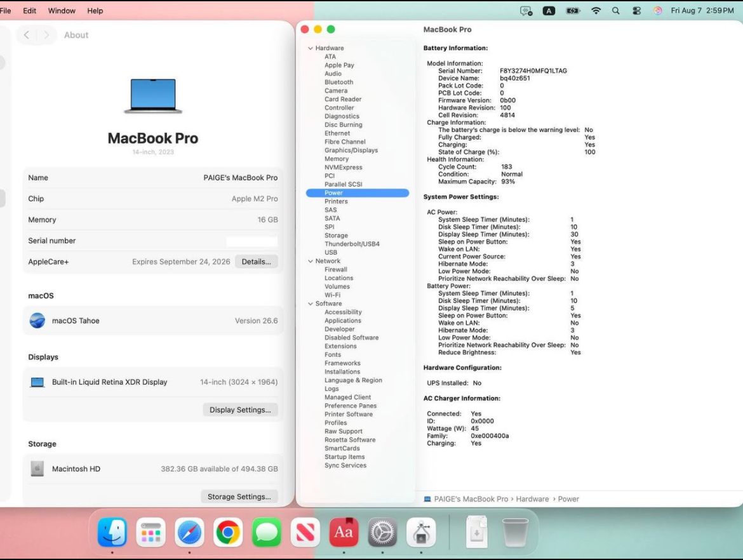Go back in About settings pane
Viewport: 743px width, 560px height.
click(27, 34)
